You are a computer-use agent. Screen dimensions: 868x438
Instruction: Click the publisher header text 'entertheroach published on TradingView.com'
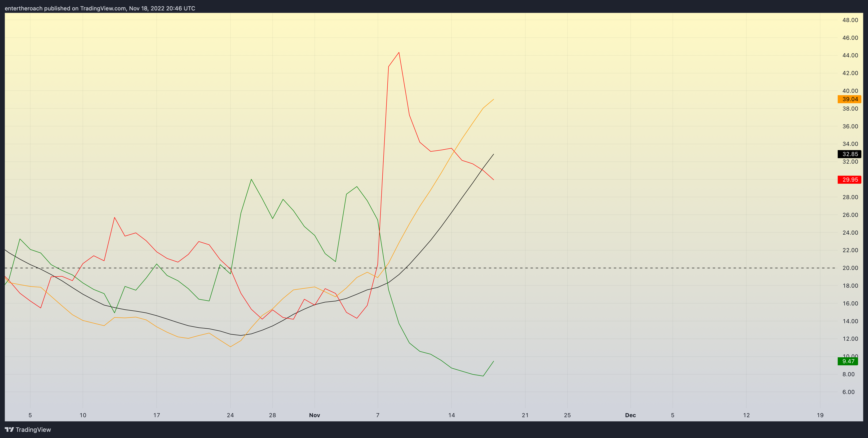[65, 9]
